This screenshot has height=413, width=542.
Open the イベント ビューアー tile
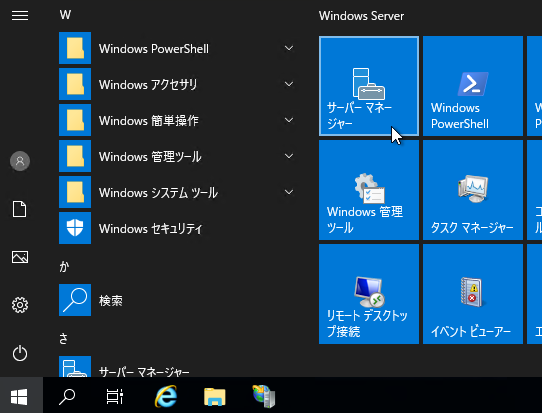[x=473, y=294]
